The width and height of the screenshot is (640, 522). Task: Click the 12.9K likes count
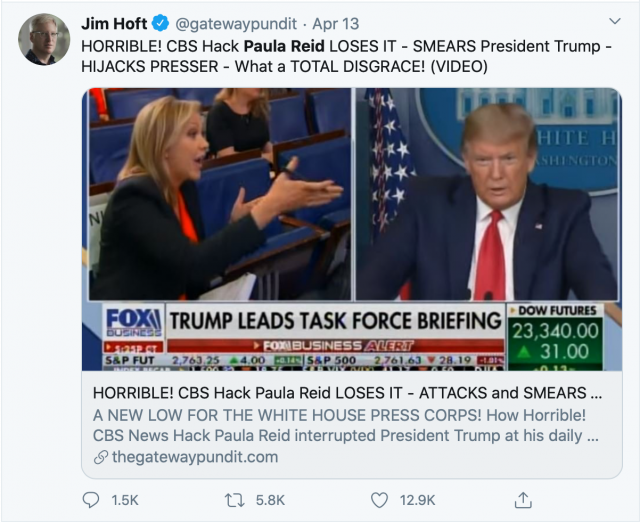(418, 499)
